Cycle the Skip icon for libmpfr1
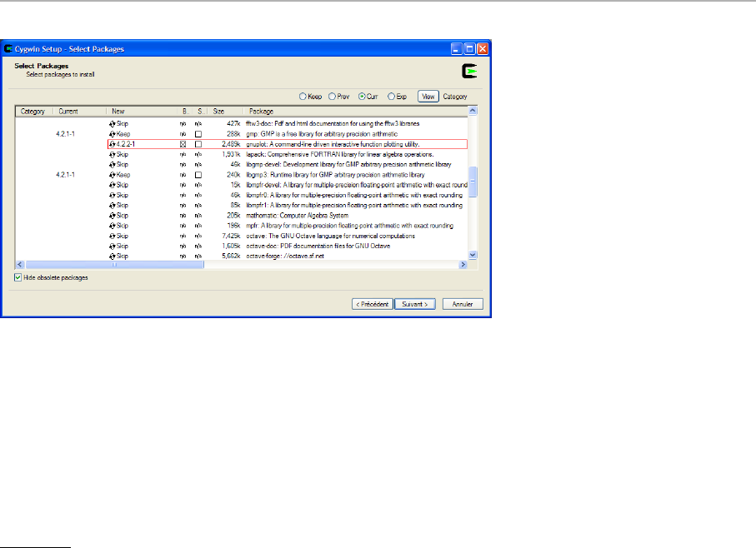The width and height of the screenshot is (756, 548). 112,206
